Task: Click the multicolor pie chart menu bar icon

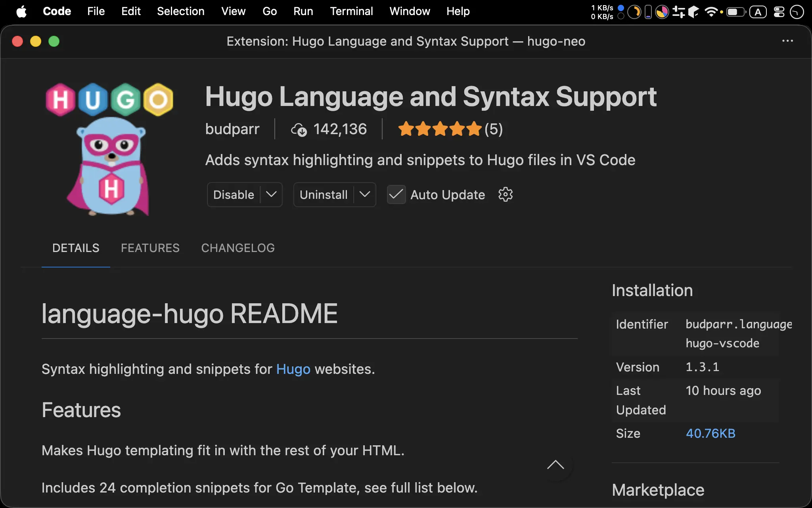Action: click(662, 12)
